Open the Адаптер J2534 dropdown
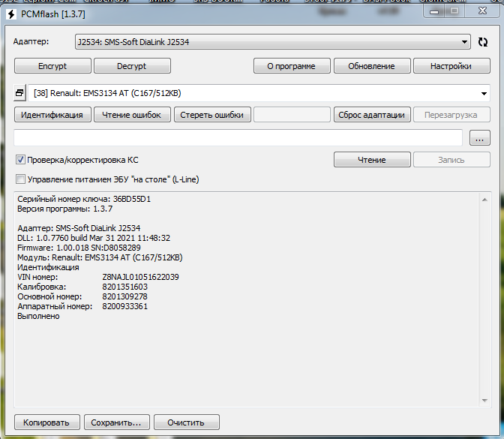The width and height of the screenshot is (504, 439). pyautogui.click(x=273, y=42)
